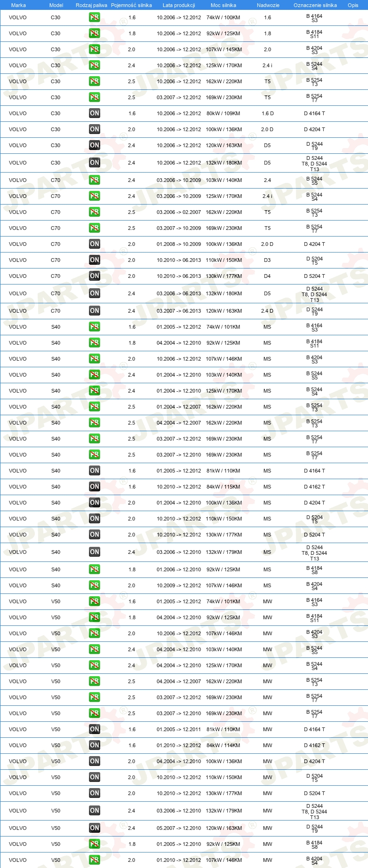Viewport: 368px width, 868px height.
Task: Click the petrol icon in the C30 74kW / 100KM row
Action: click(95, 17)
